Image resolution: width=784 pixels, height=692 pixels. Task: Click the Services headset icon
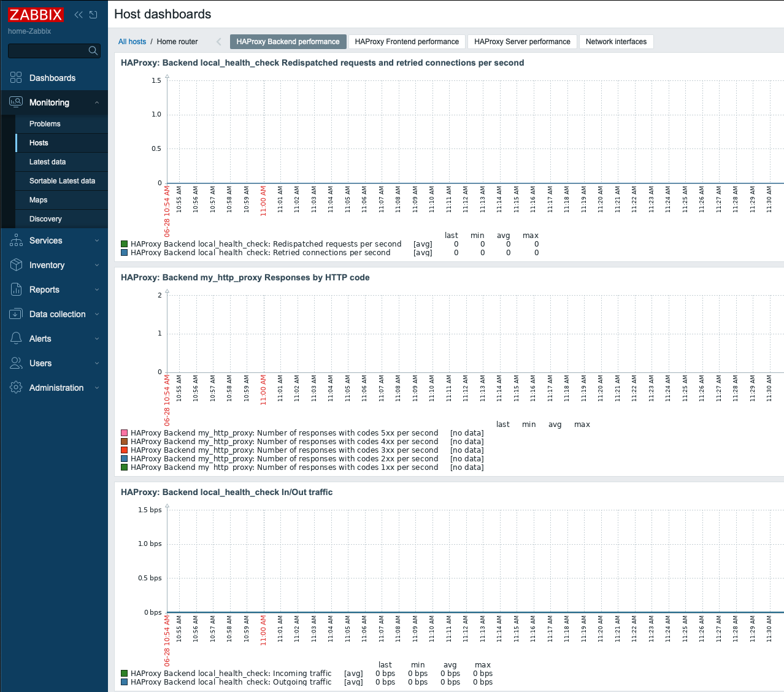click(x=15, y=240)
